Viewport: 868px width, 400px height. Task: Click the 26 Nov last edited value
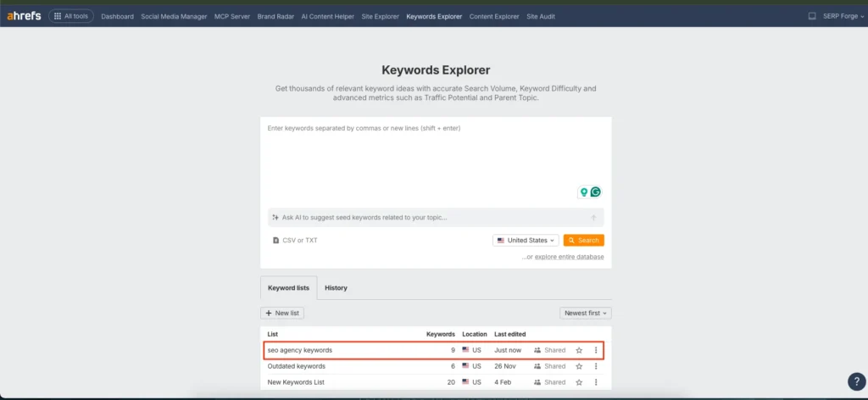coord(504,366)
